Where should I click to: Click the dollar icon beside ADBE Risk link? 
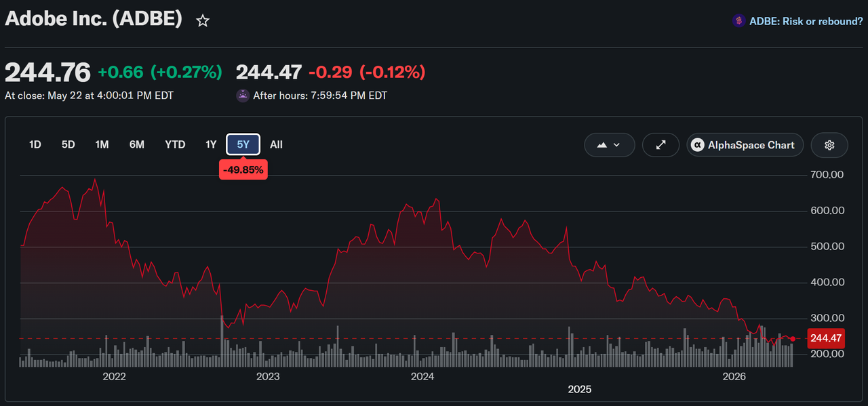(738, 21)
